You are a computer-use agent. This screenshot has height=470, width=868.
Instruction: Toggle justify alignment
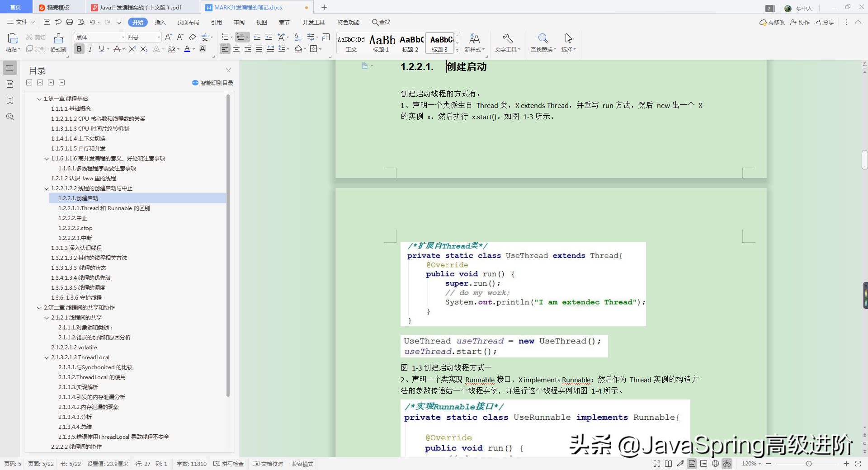coord(259,49)
